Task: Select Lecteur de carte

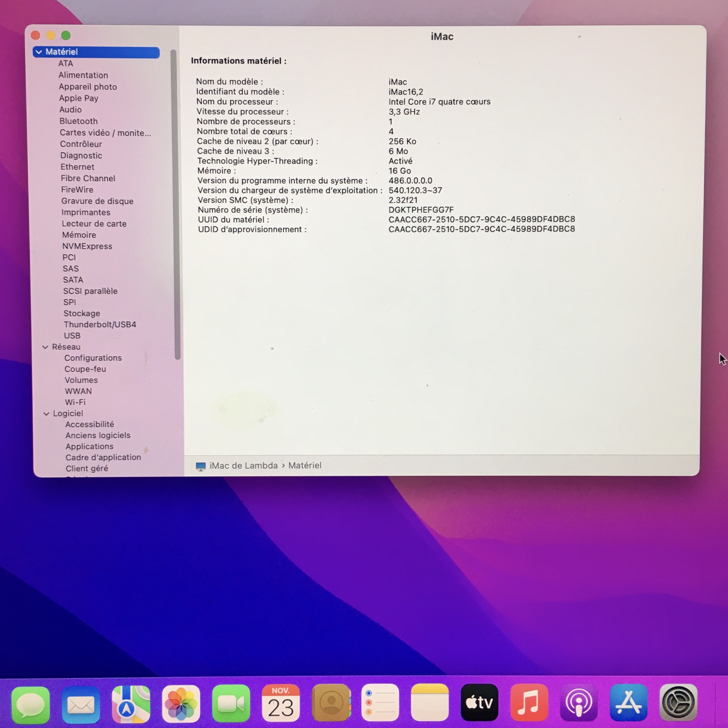Action: (94, 224)
